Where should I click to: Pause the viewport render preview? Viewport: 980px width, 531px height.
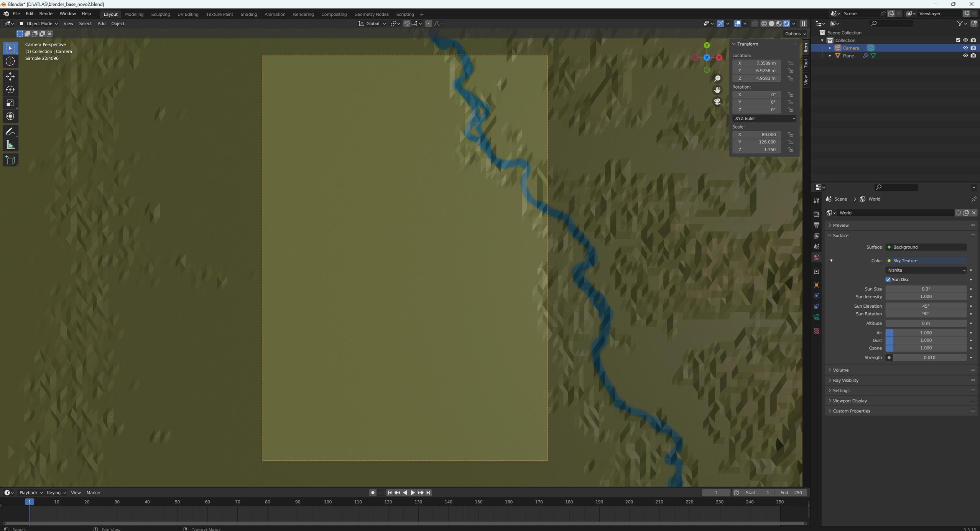click(x=803, y=24)
